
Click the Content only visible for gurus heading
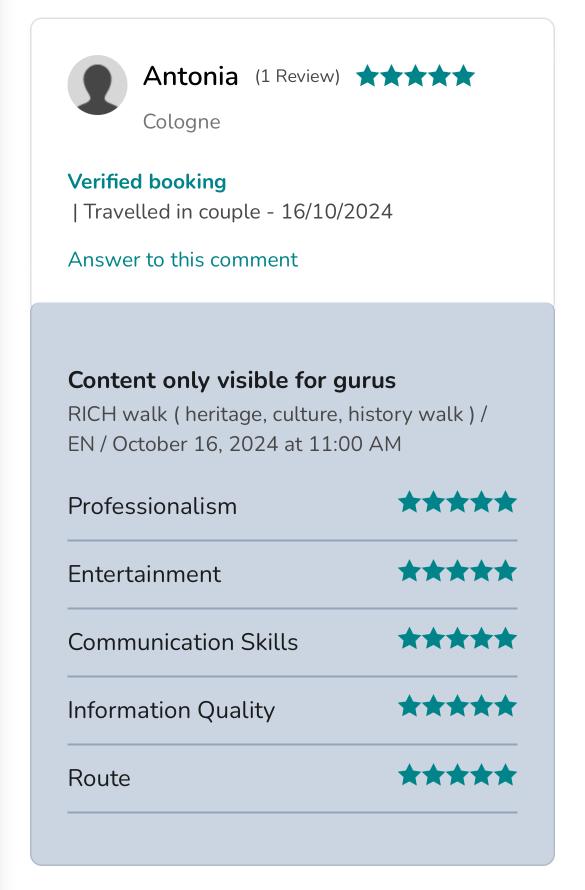(232, 380)
